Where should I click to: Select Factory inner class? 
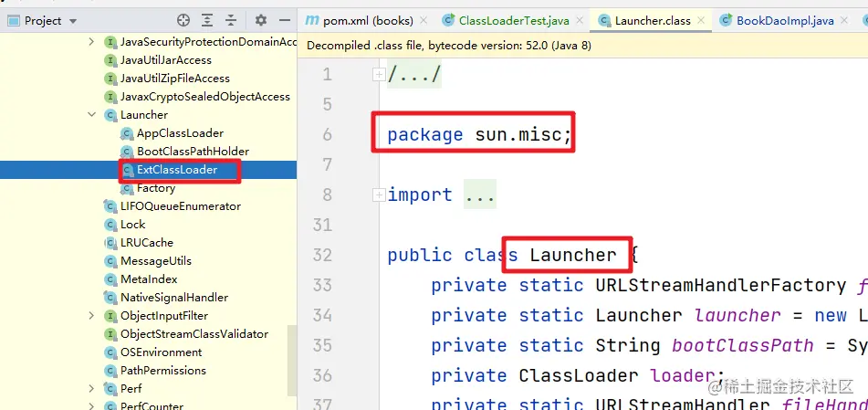pos(156,188)
